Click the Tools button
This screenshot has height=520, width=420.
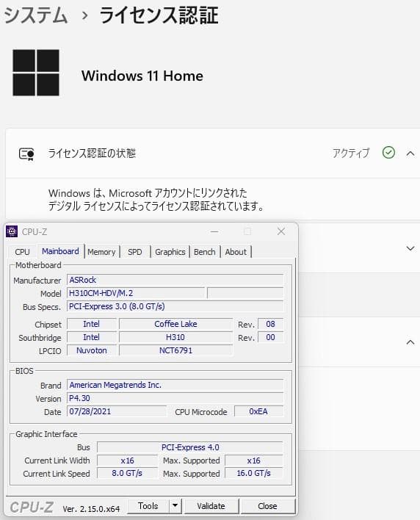(x=148, y=506)
